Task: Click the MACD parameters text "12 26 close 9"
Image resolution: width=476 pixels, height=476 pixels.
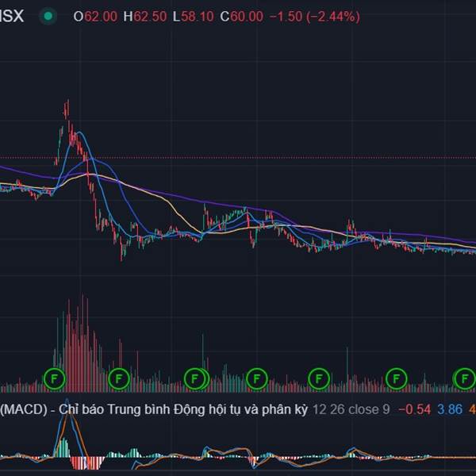Action: tap(351, 409)
